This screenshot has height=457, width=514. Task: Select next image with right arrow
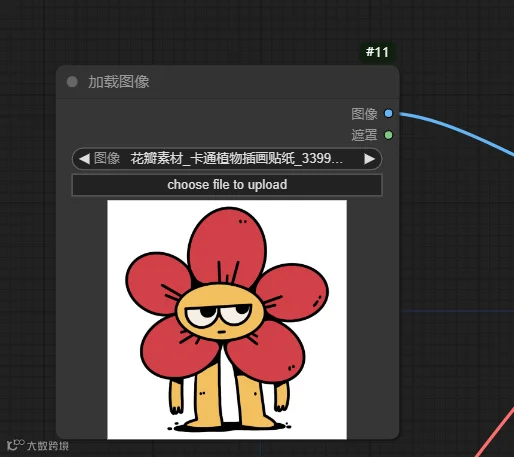[369, 159]
